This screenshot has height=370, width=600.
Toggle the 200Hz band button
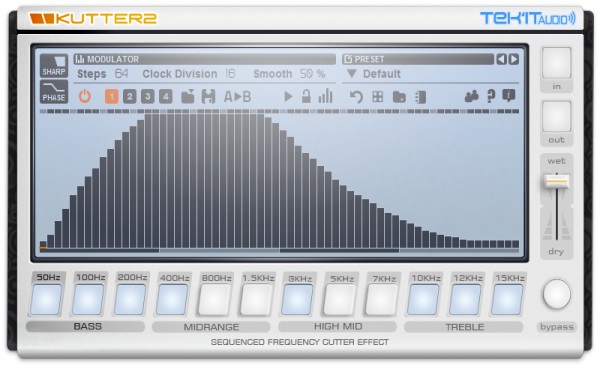click(130, 300)
